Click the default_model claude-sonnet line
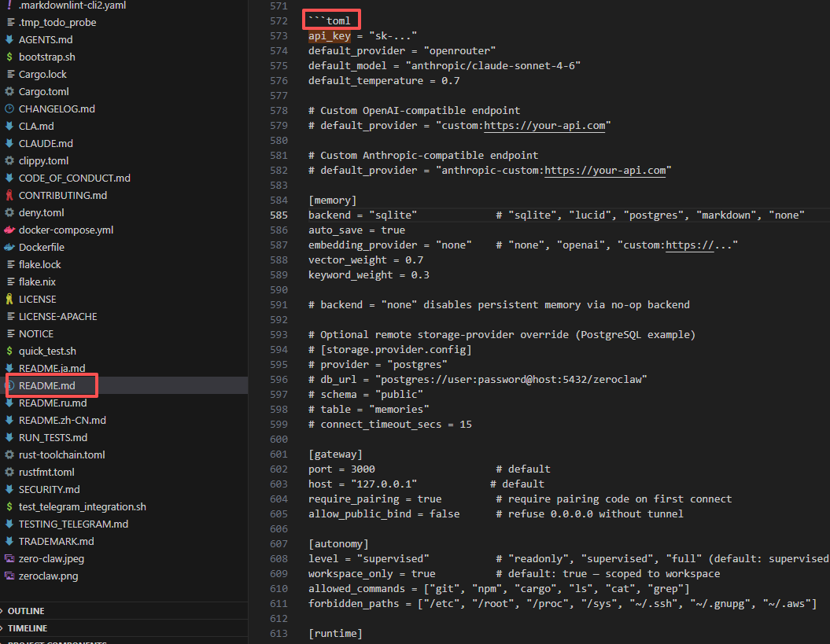The height and width of the screenshot is (644, 830). tap(445, 65)
